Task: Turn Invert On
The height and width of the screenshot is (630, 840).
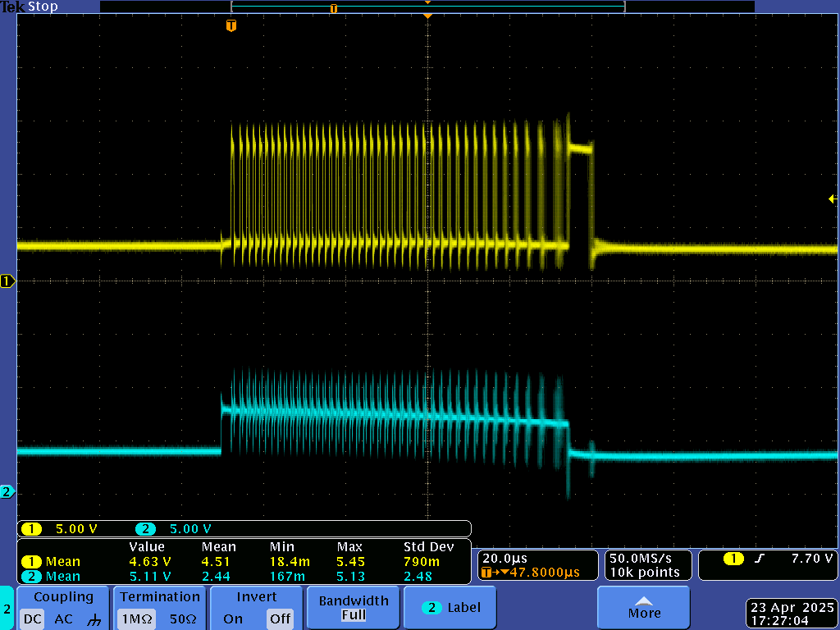Action: (233, 619)
